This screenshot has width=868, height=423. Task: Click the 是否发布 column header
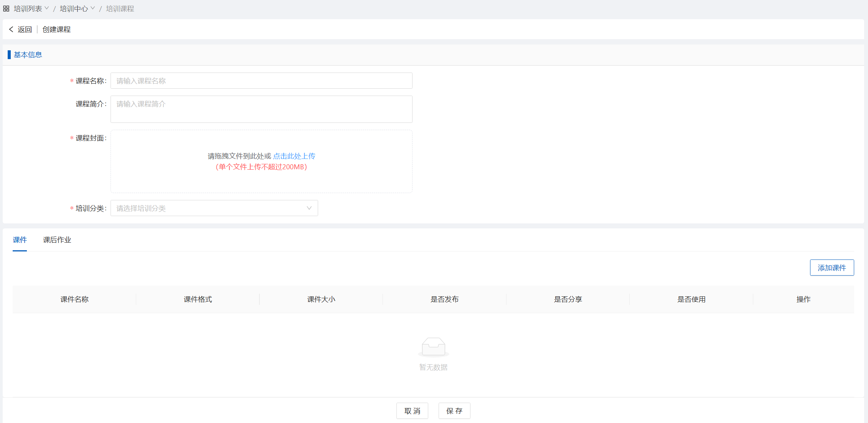tap(444, 299)
